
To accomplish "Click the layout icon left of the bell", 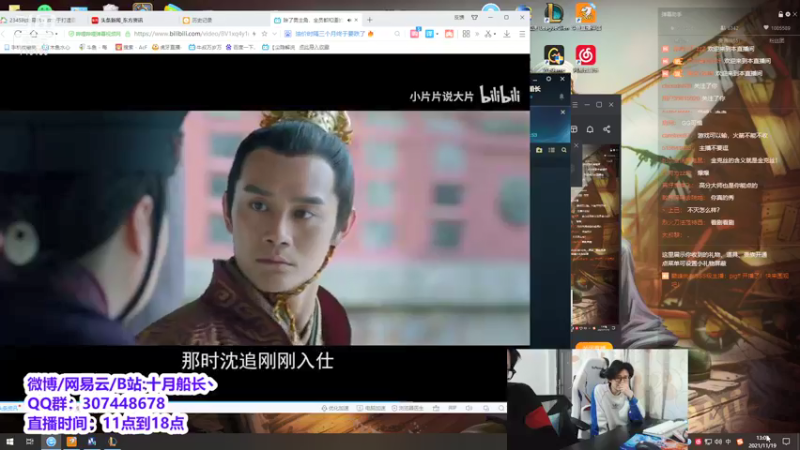I will click(574, 129).
